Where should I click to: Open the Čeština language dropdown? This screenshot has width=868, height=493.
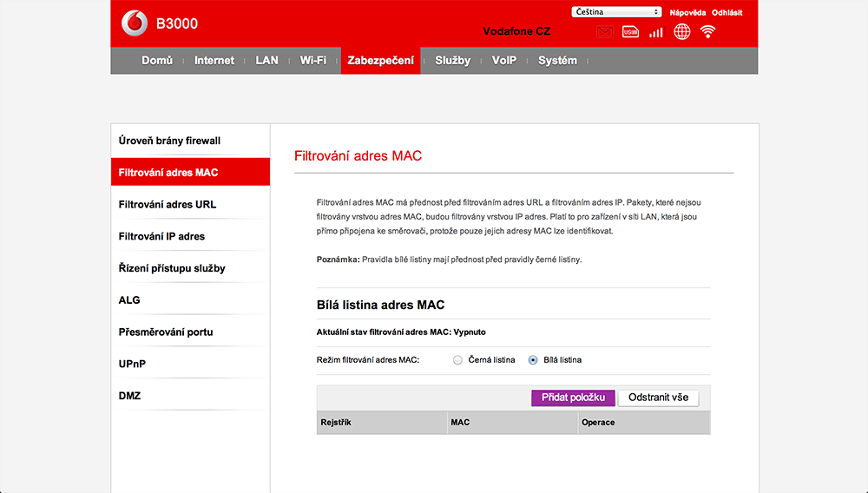[x=616, y=11]
